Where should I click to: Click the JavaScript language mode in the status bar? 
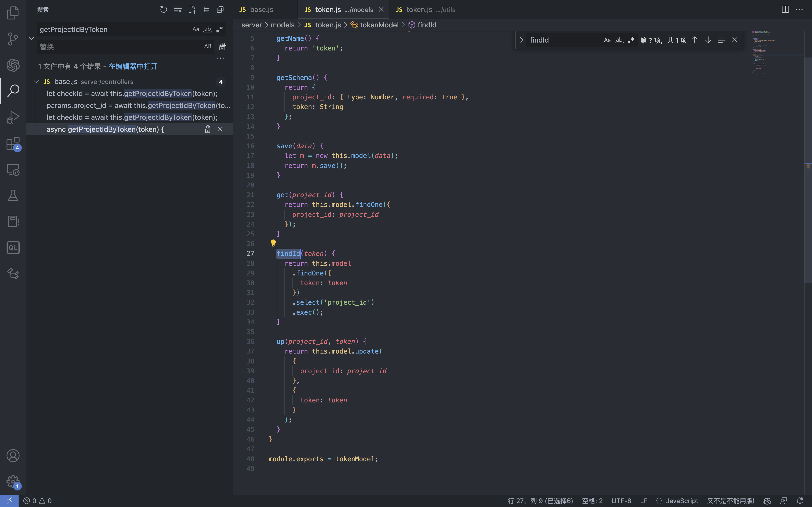point(681,501)
